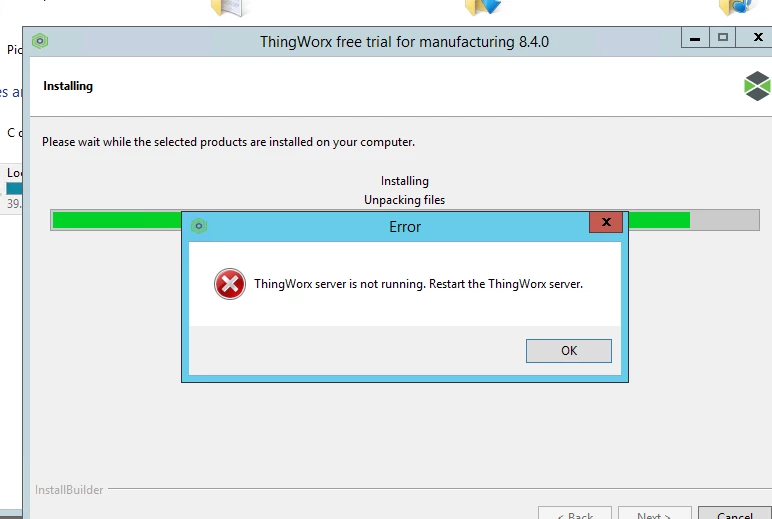Click the red error cross icon
772x519 pixels.
click(230, 284)
